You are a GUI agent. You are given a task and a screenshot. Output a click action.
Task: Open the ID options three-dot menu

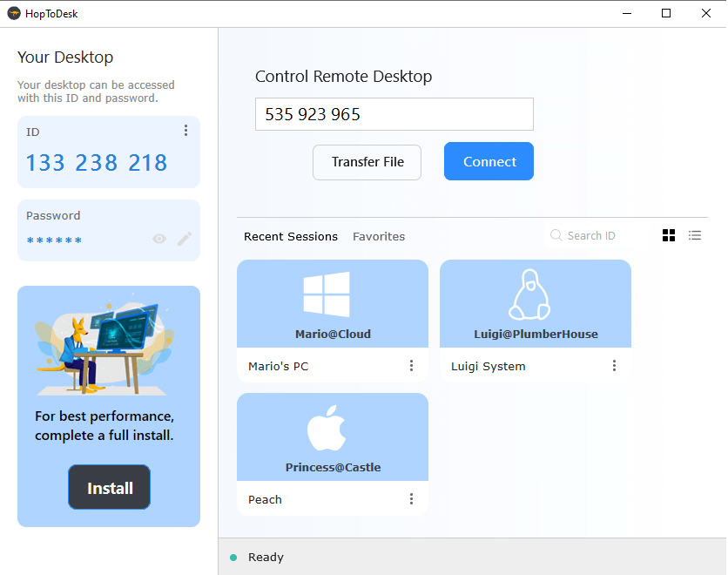click(185, 131)
